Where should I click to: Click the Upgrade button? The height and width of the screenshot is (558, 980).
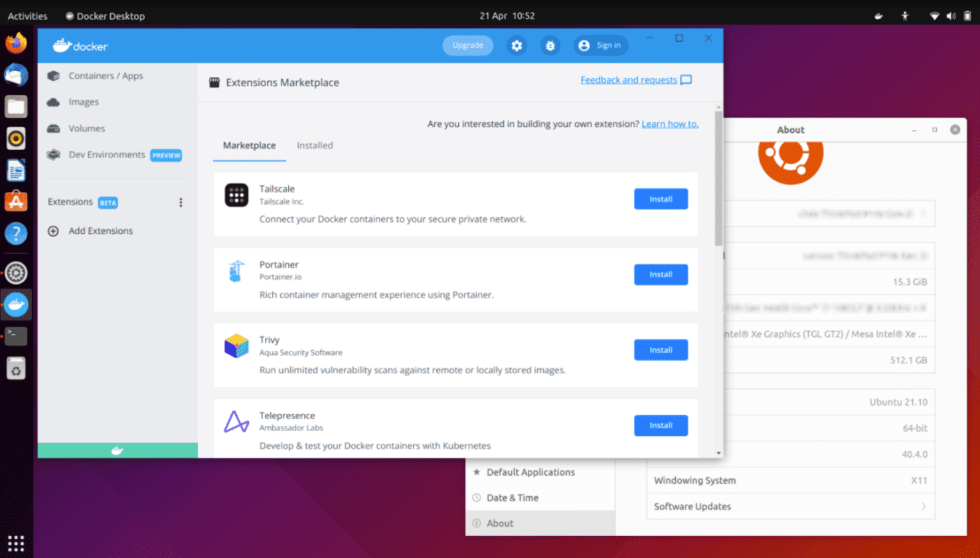click(467, 45)
